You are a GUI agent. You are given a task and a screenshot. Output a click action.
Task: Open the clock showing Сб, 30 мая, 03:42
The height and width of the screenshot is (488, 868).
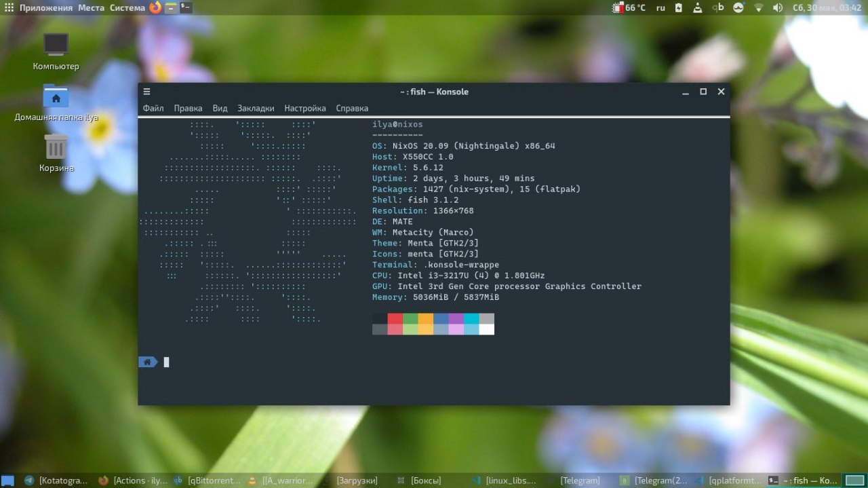click(x=826, y=7)
